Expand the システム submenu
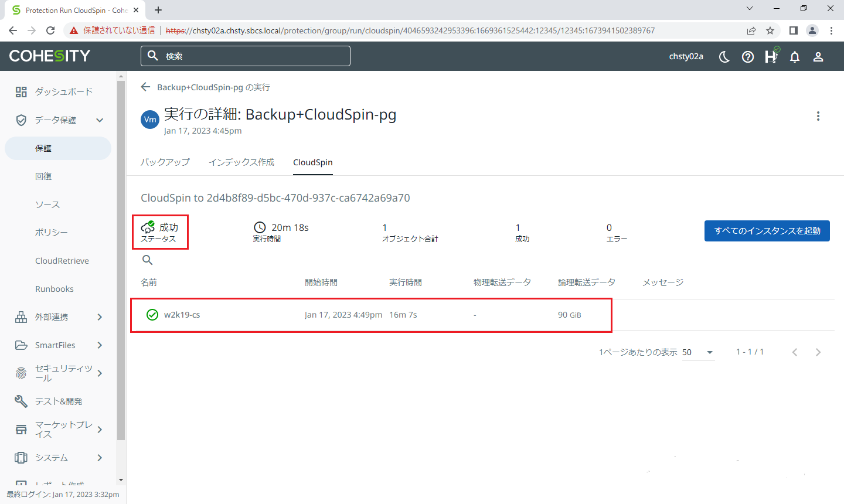Image resolution: width=844 pixels, height=504 pixels. click(x=100, y=458)
